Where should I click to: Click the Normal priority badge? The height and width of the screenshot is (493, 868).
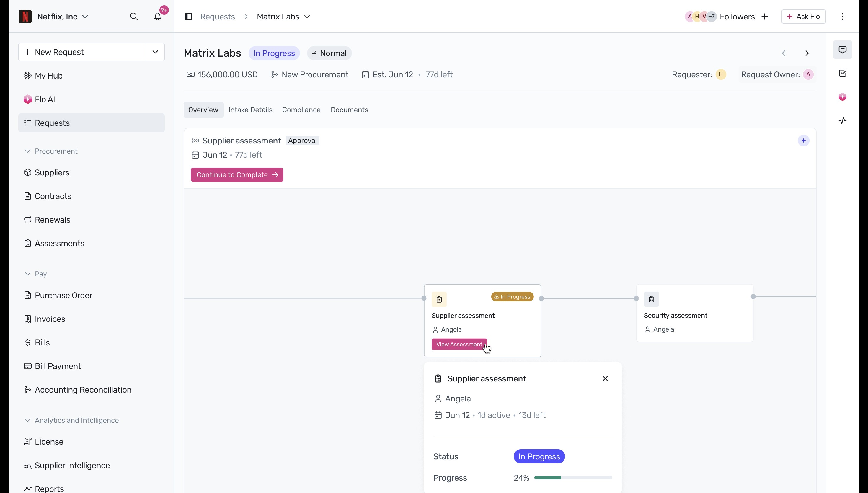tap(329, 53)
